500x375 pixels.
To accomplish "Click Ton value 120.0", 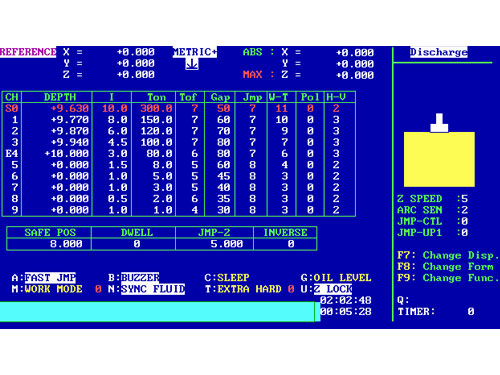I will 156,131.
